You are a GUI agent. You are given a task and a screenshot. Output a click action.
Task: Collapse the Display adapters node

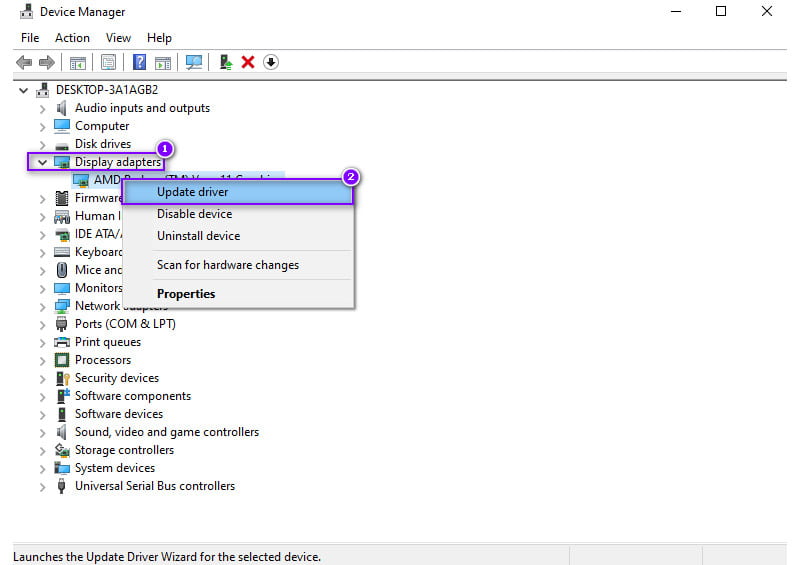pos(42,162)
